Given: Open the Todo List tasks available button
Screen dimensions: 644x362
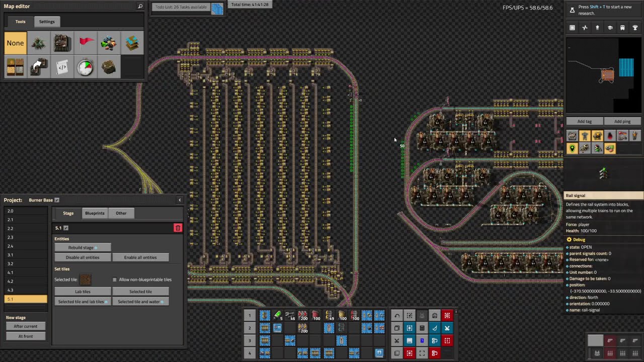Looking at the screenshot, I should (181, 7).
